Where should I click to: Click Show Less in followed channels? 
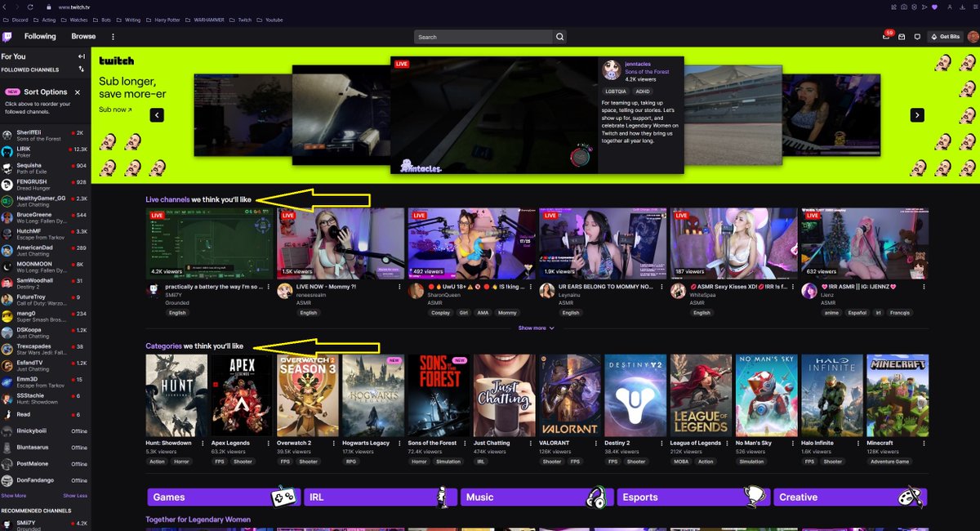tap(75, 496)
